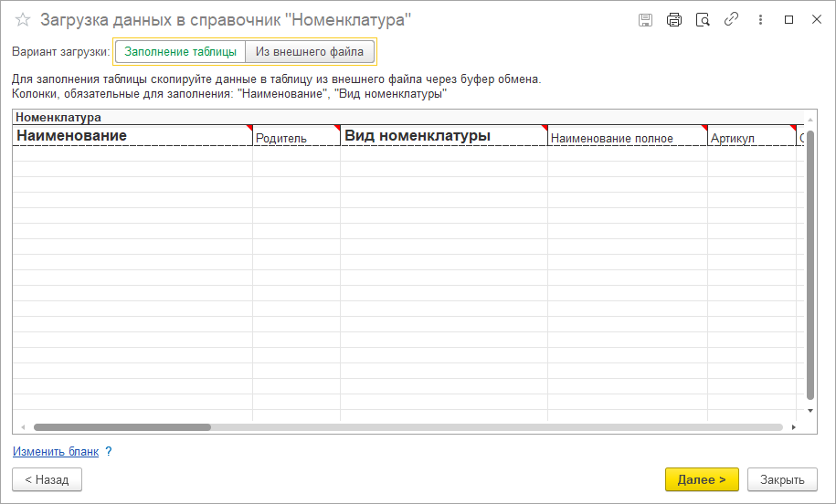Click the "Изменить бланк" link
The width and height of the screenshot is (836, 504).
pyautogui.click(x=55, y=451)
